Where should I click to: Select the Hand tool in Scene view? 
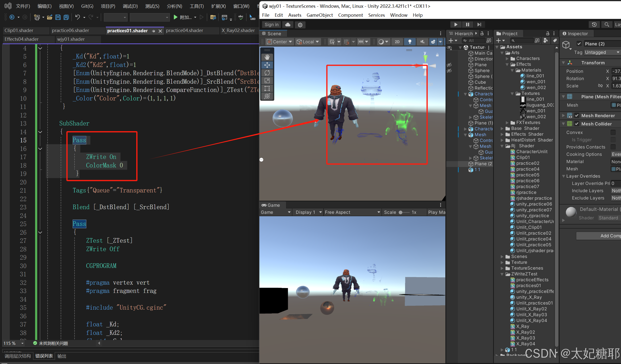(267, 57)
